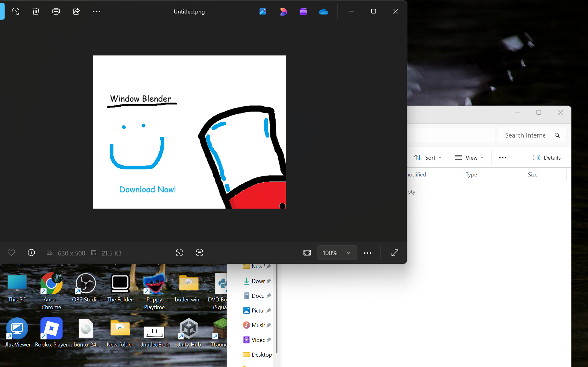Open the Clipchamp video editor icon

303,12
